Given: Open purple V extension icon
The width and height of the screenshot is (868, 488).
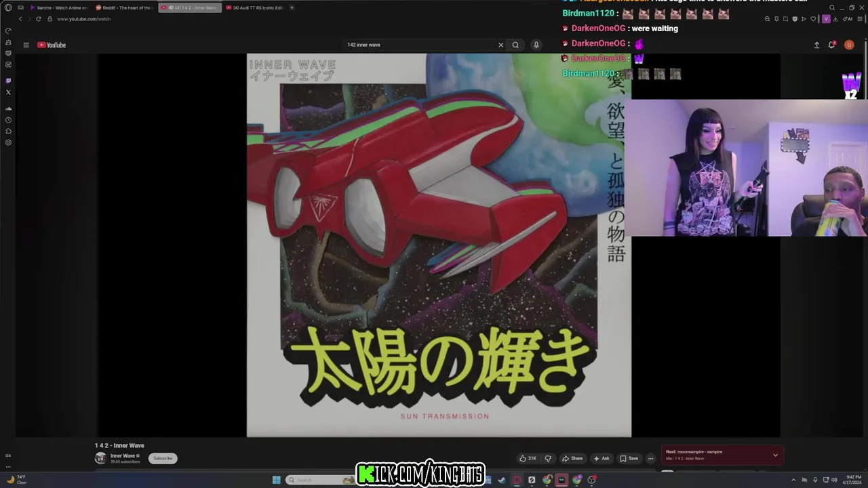Looking at the screenshot, I should [826, 19].
